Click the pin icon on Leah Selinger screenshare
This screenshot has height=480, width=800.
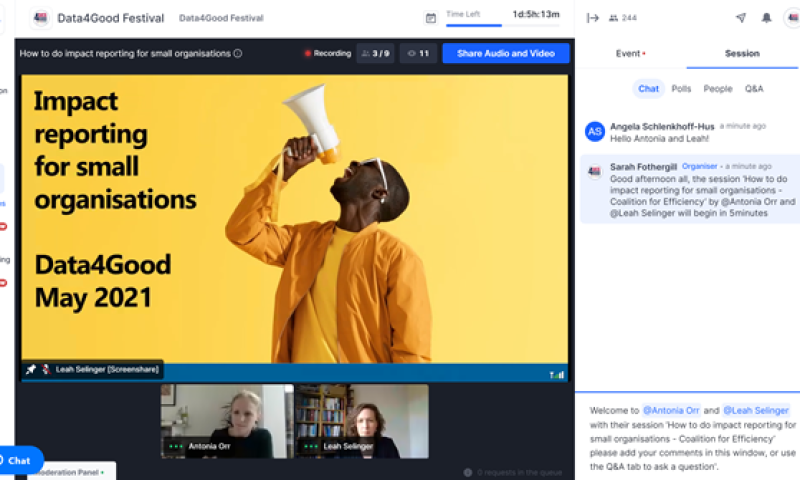pyautogui.click(x=31, y=370)
